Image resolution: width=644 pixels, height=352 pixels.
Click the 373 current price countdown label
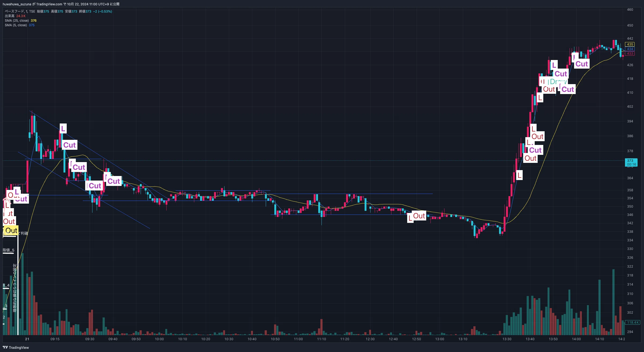(x=631, y=162)
